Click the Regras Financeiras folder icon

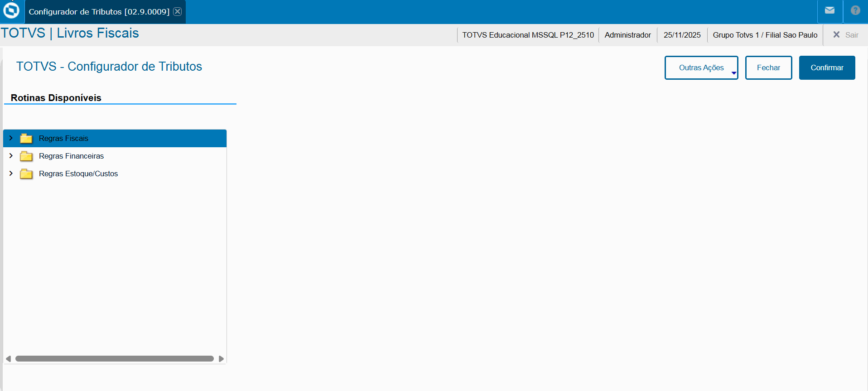coord(26,156)
